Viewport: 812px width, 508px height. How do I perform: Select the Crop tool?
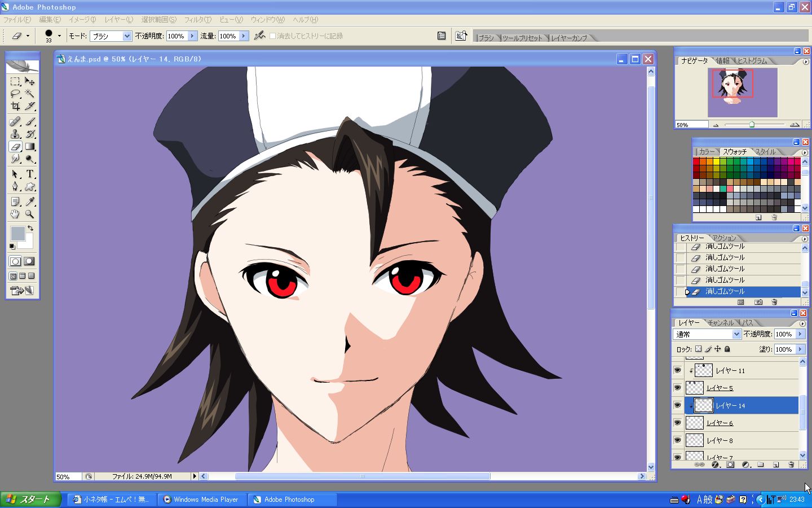coord(15,106)
